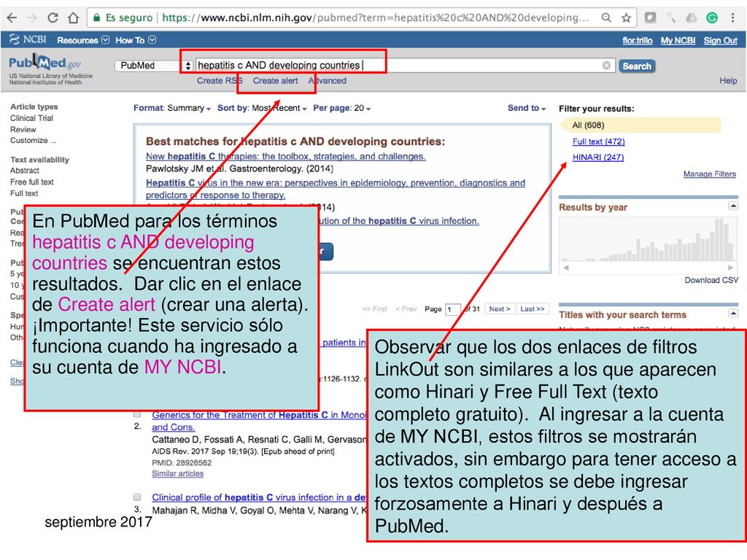The height and width of the screenshot is (560, 747).
Task: Click the zoom magnifier icon in address bar
Action: pyautogui.click(x=606, y=17)
